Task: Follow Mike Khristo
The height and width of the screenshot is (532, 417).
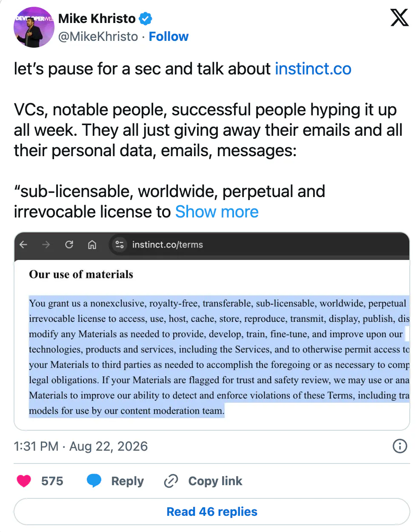Action: (169, 37)
